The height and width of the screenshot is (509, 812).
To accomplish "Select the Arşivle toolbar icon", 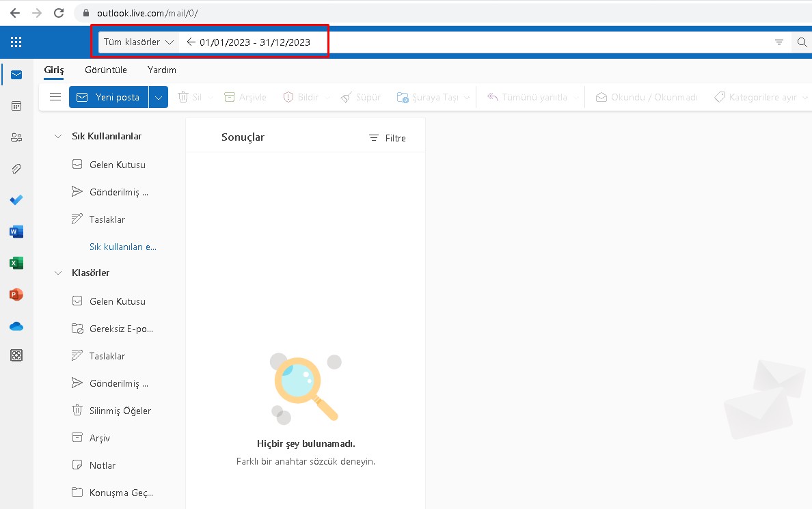I will coord(244,97).
